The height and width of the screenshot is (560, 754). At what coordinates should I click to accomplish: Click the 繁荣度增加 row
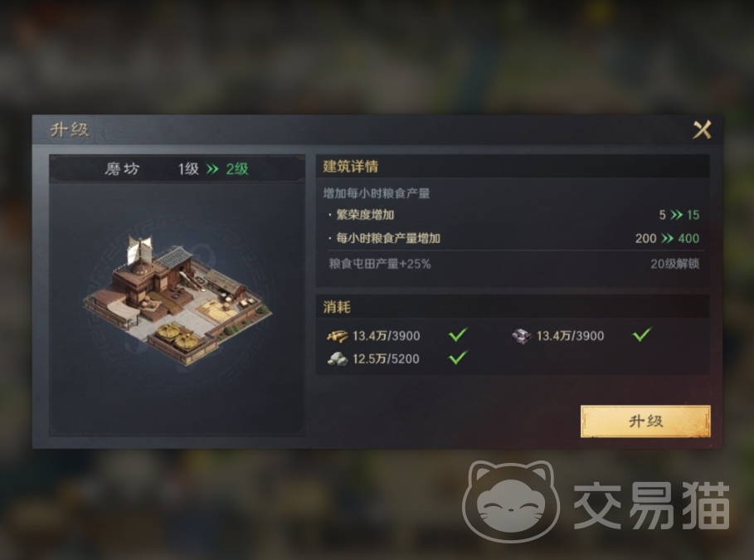coord(513,215)
